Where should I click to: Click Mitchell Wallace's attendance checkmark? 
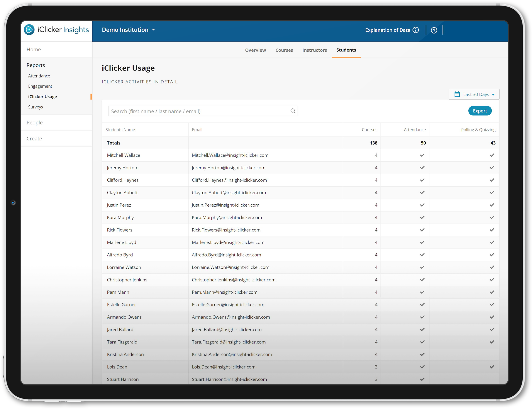click(x=422, y=155)
